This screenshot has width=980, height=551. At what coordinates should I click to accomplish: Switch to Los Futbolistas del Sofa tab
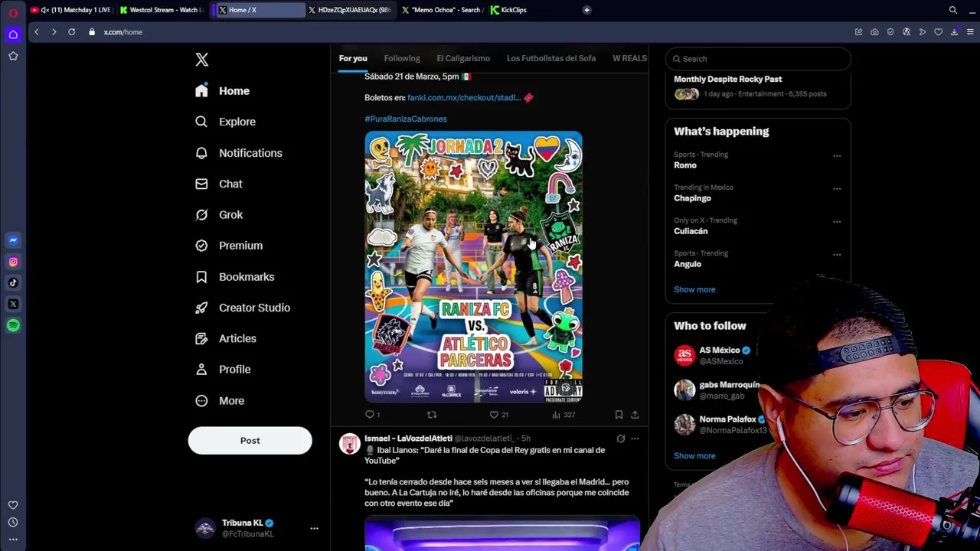pos(551,58)
